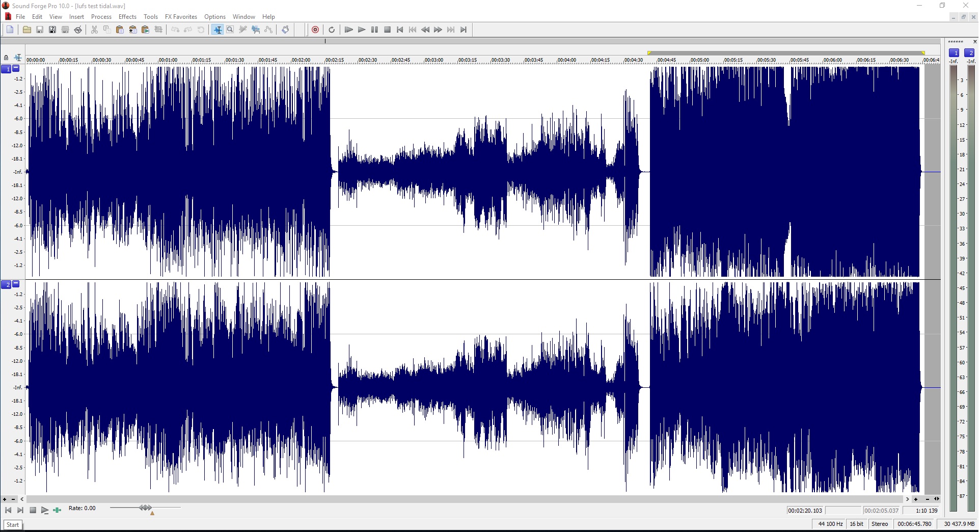Click the Windows Start button

(x=13, y=525)
